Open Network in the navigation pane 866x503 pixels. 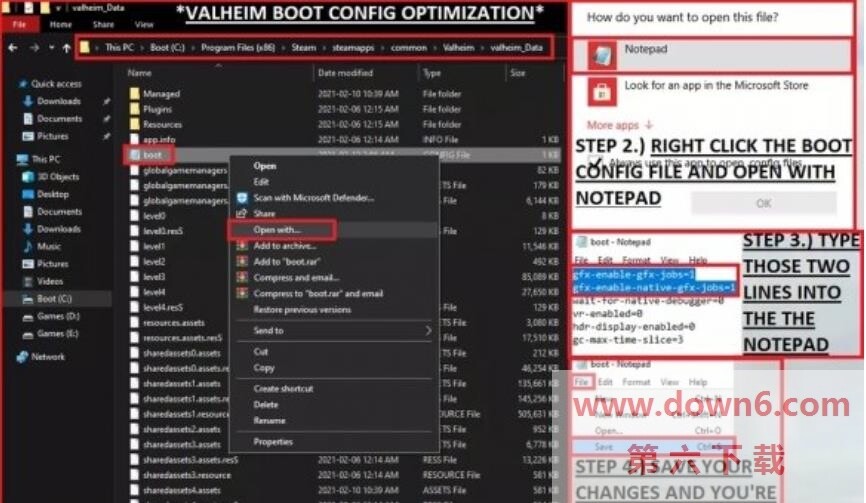pos(47,357)
